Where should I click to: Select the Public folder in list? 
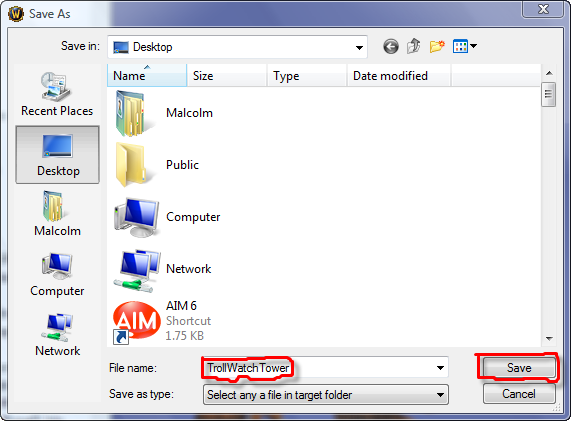coord(157,165)
